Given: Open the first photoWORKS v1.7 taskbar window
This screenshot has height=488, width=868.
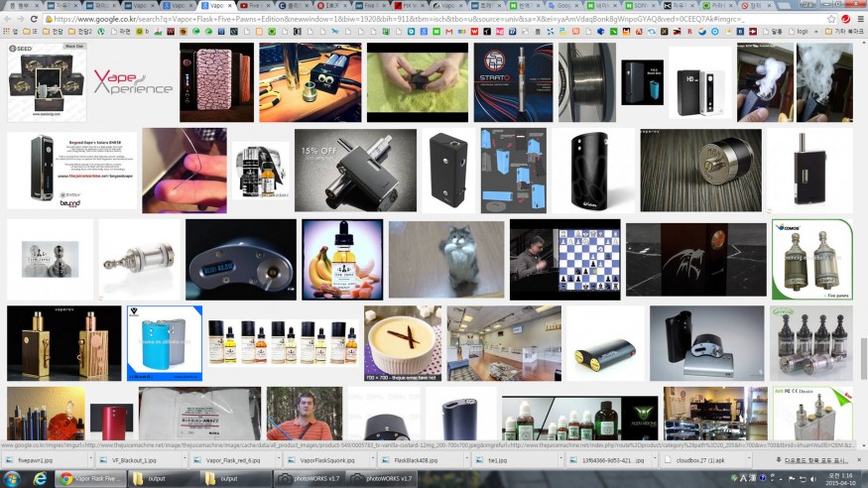Looking at the screenshot, I should click(309, 478).
